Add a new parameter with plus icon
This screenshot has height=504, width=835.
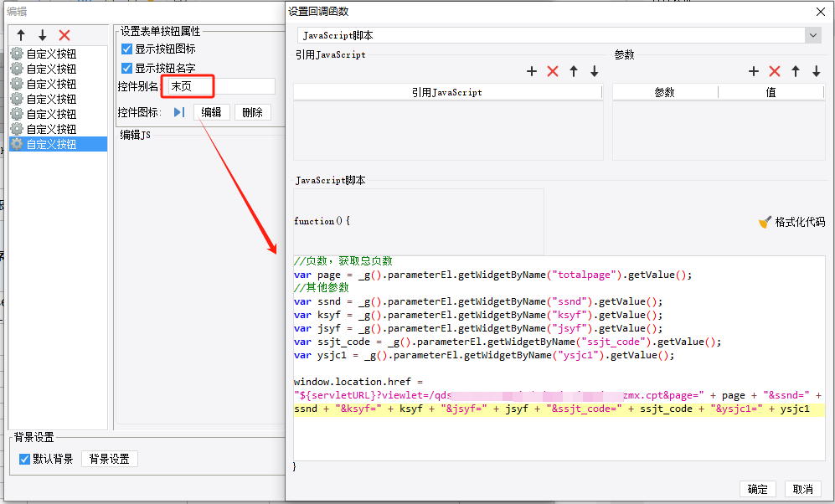(753, 71)
